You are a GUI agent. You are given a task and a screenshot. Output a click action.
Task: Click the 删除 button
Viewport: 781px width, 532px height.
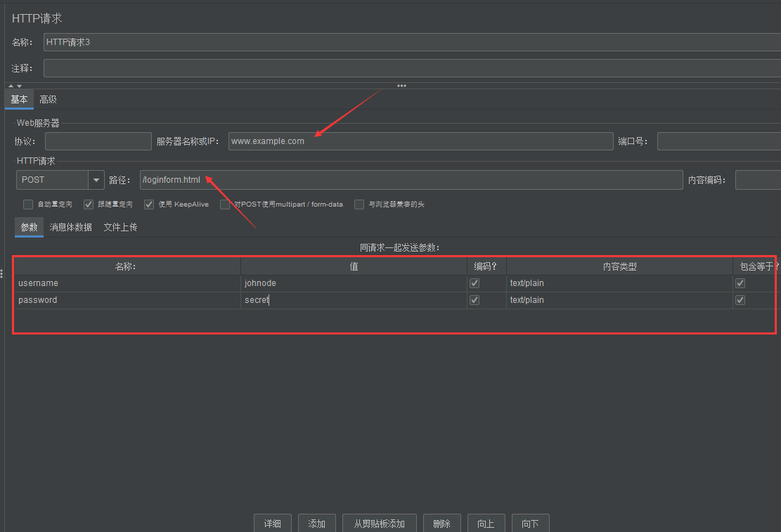[441, 524]
